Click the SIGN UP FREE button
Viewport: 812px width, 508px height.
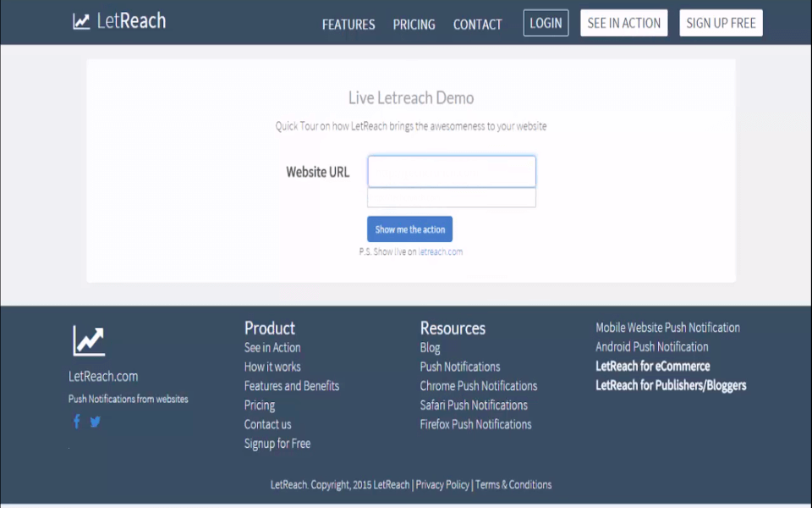point(721,23)
